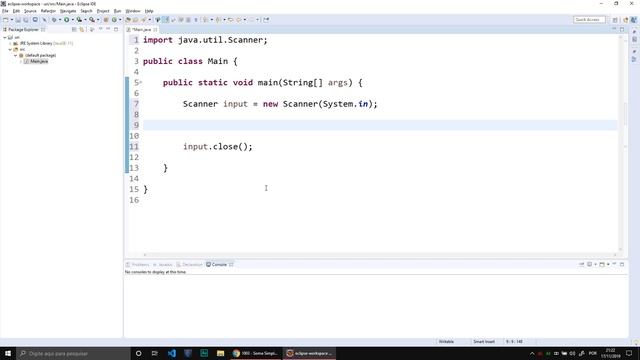Open the Navigate menu
Viewport: 640px width, 360px height.
68,11
